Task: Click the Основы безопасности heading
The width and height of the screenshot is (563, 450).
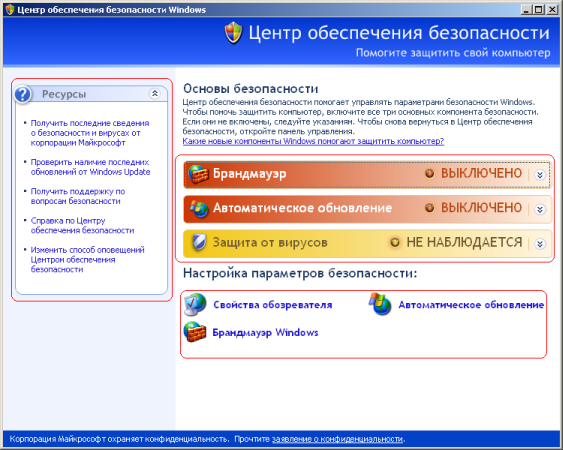Action: (251, 89)
